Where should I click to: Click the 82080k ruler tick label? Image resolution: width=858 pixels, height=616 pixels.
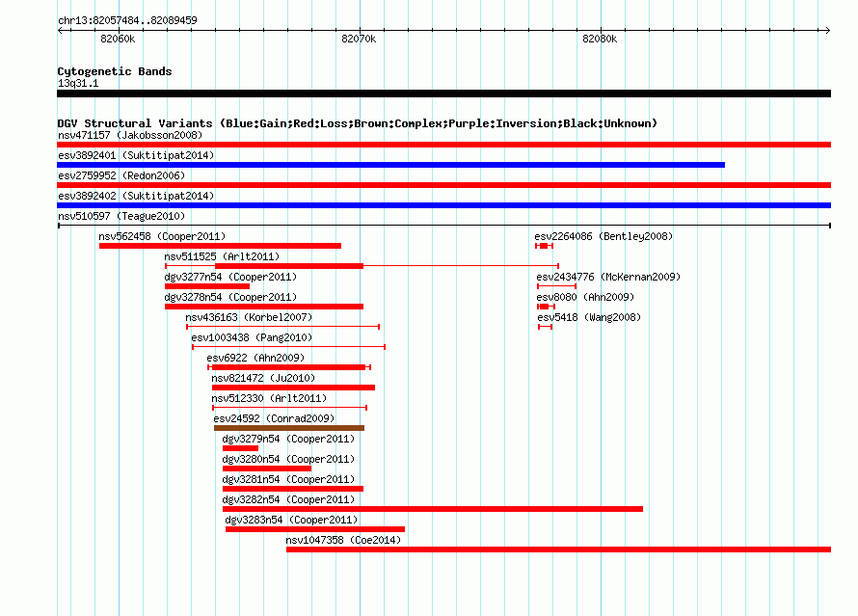tap(600, 39)
